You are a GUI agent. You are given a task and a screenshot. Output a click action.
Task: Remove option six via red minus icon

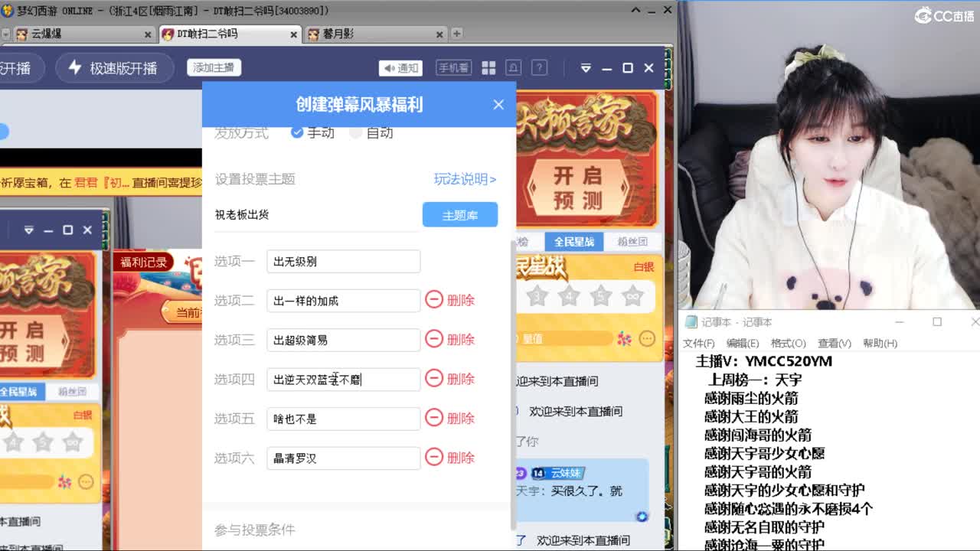coord(434,457)
